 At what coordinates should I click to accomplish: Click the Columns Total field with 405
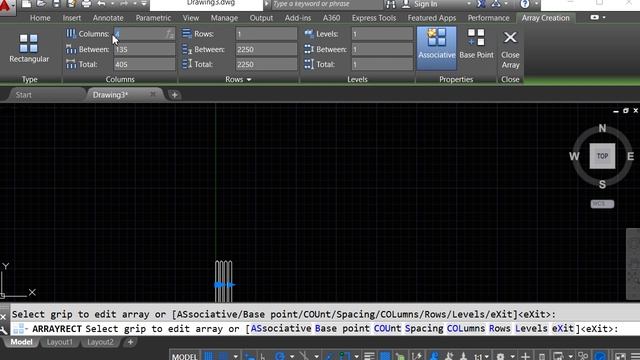click(144, 64)
